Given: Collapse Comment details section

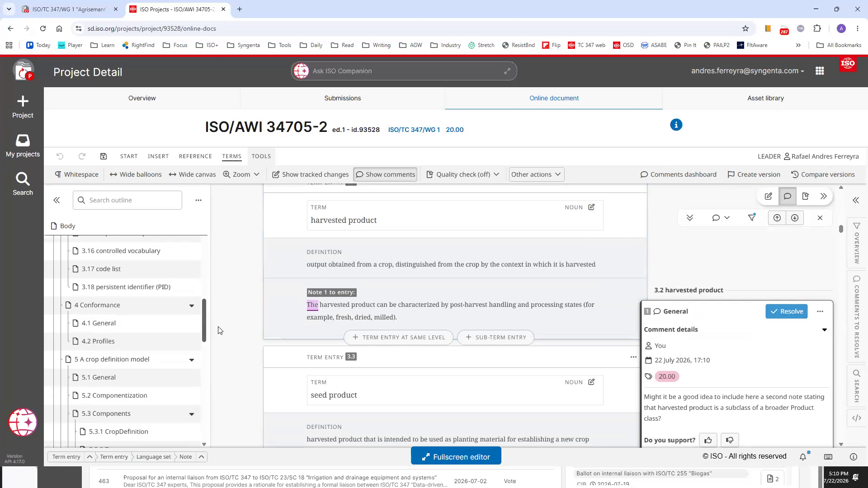Looking at the screenshot, I should [x=824, y=330].
